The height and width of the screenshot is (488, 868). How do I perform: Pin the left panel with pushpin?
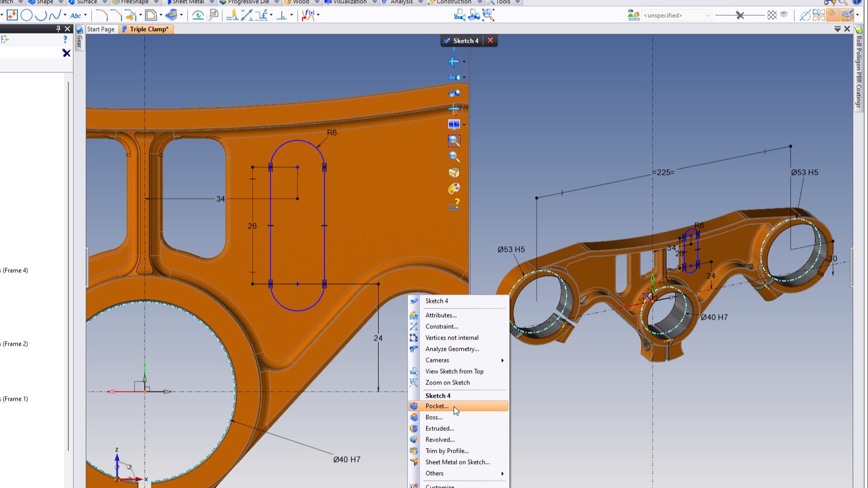point(58,29)
